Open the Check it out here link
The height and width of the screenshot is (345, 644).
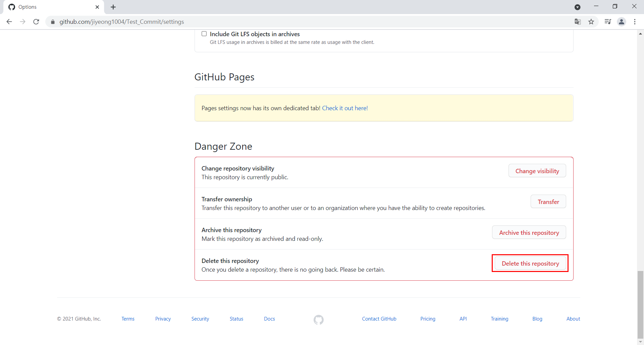[345, 108]
